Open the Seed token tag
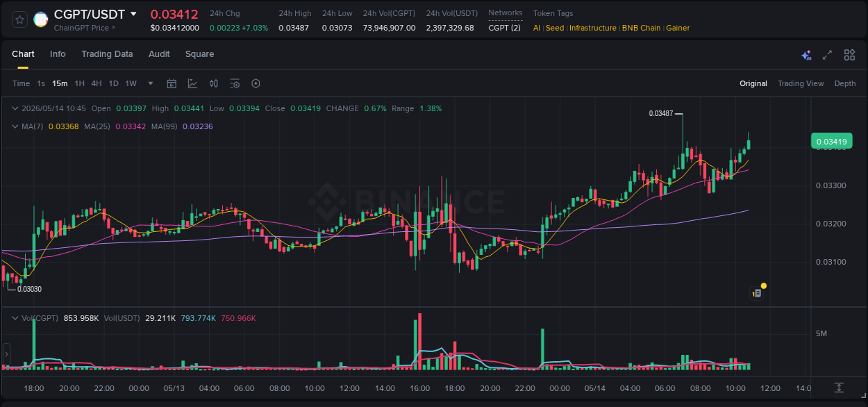 pos(555,28)
